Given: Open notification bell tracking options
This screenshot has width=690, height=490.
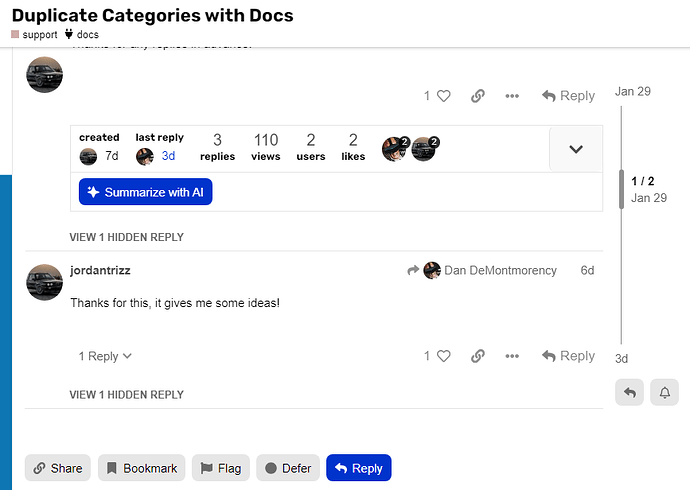Looking at the screenshot, I should coord(664,392).
